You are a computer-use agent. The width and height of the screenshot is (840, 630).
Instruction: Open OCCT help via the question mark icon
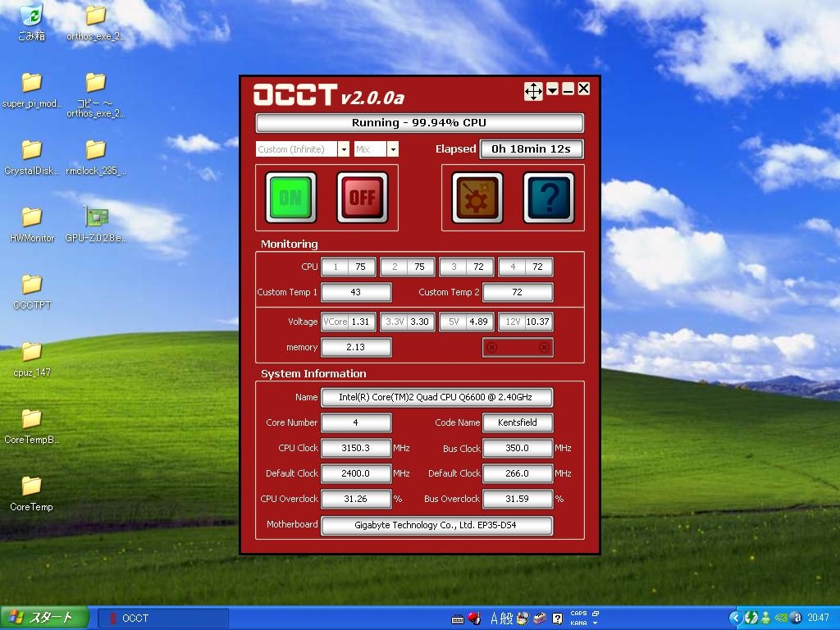tap(549, 198)
